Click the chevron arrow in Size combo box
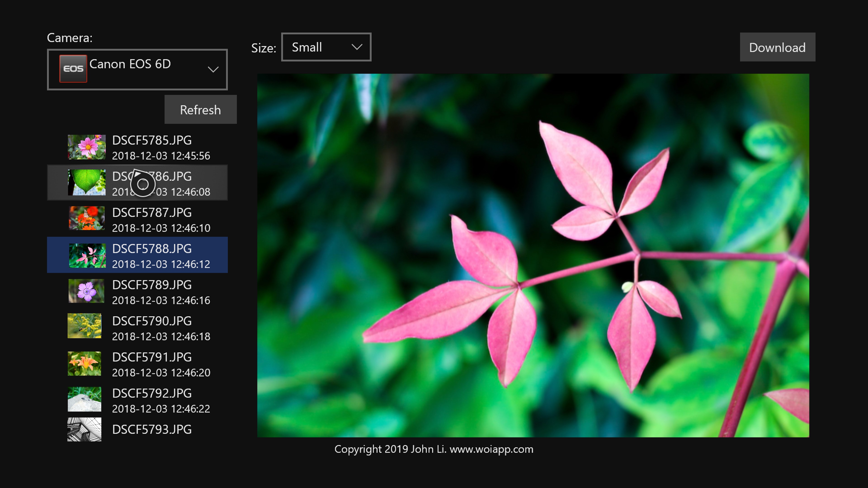This screenshot has height=488, width=868. pos(357,47)
